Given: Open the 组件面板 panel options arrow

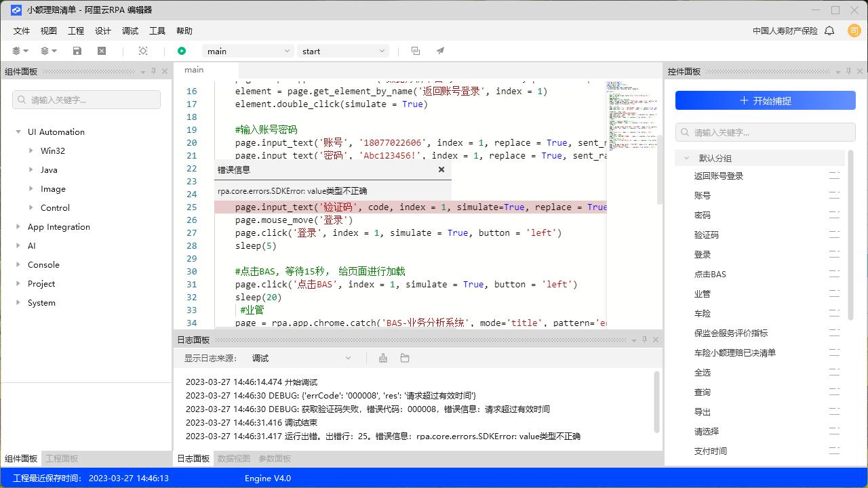Looking at the screenshot, I should (143, 71).
